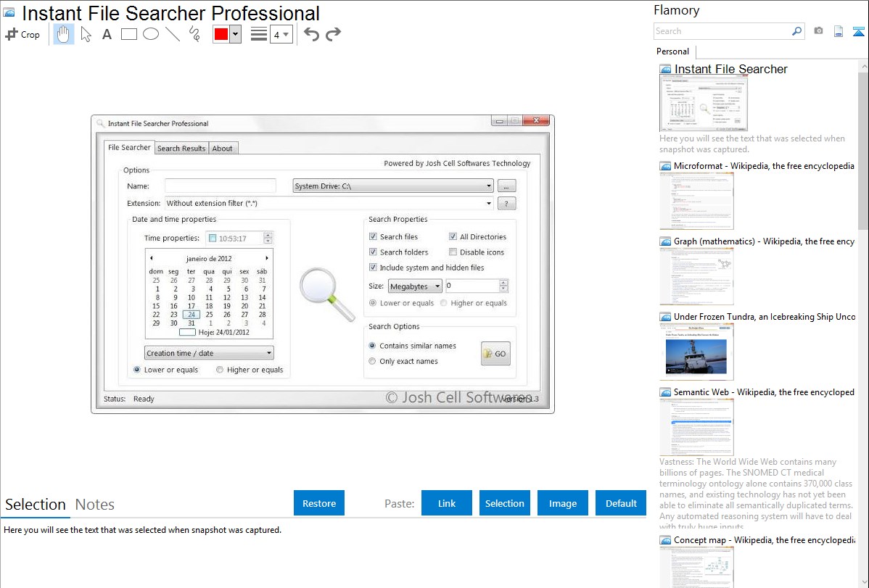
Task: Click the Name input field
Action: pyautogui.click(x=220, y=186)
